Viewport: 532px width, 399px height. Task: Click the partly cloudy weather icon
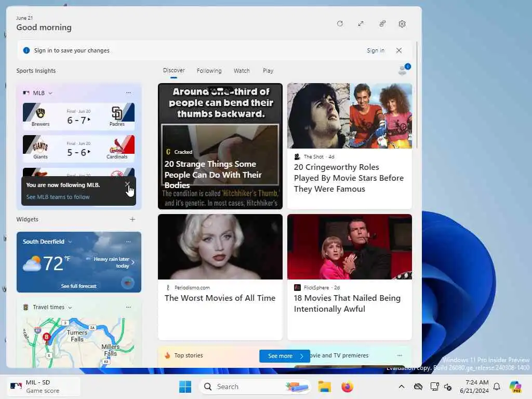[32, 263]
